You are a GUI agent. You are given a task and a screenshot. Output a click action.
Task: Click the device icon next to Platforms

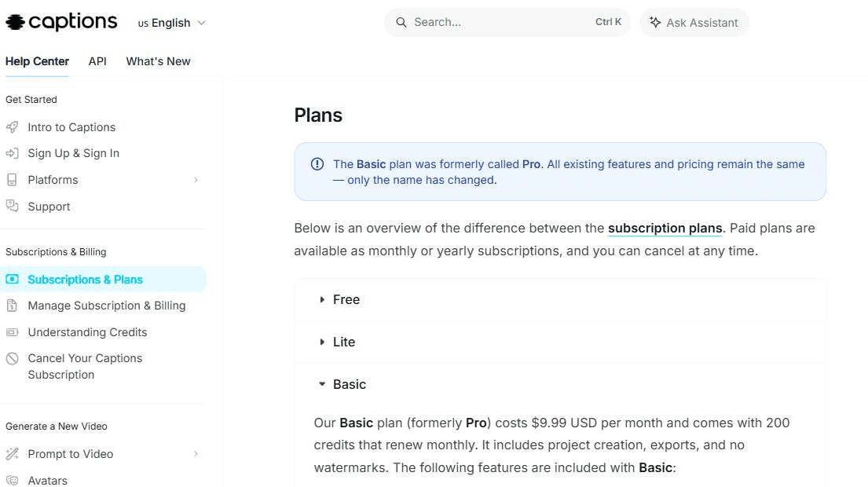point(13,180)
